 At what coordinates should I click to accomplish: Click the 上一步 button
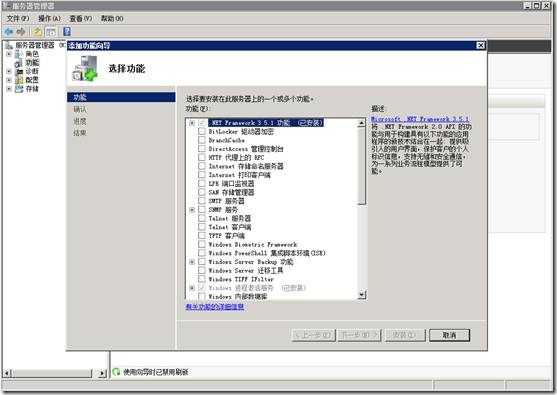point(313,335)
